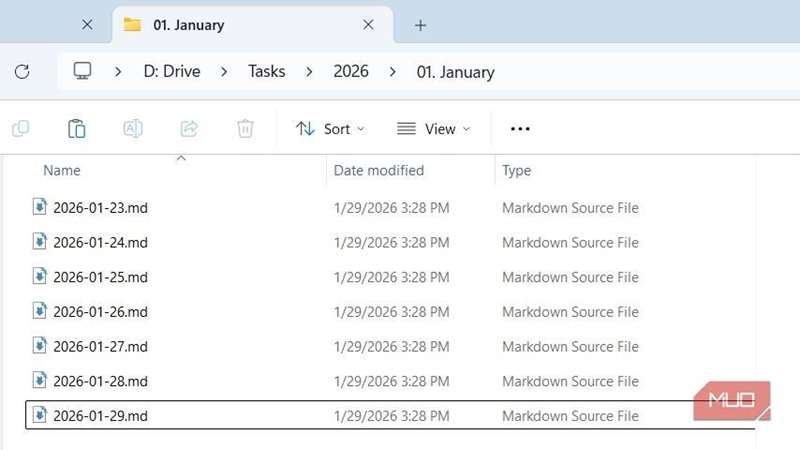Navigate to 2026 breadcrumb
The image size is (800, 450).
pyautogui.click(x=351, y=71)
